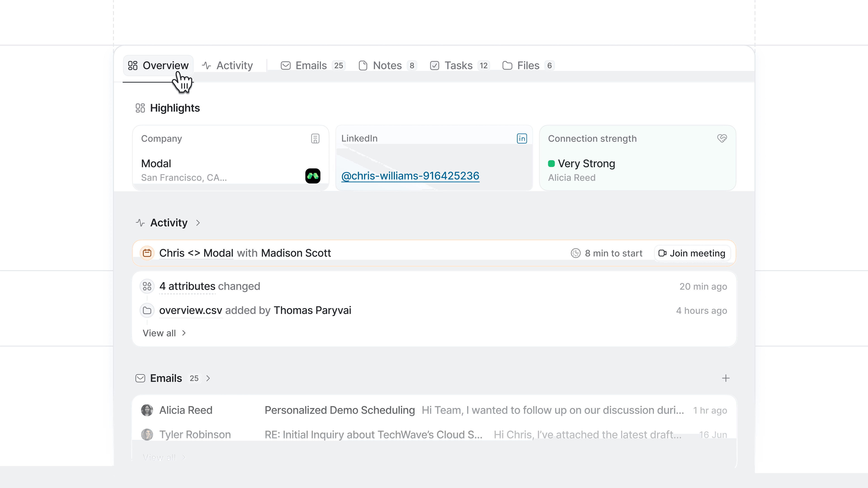
Task: Expand the Activity section chevron
Action: [x=198, y=223]
